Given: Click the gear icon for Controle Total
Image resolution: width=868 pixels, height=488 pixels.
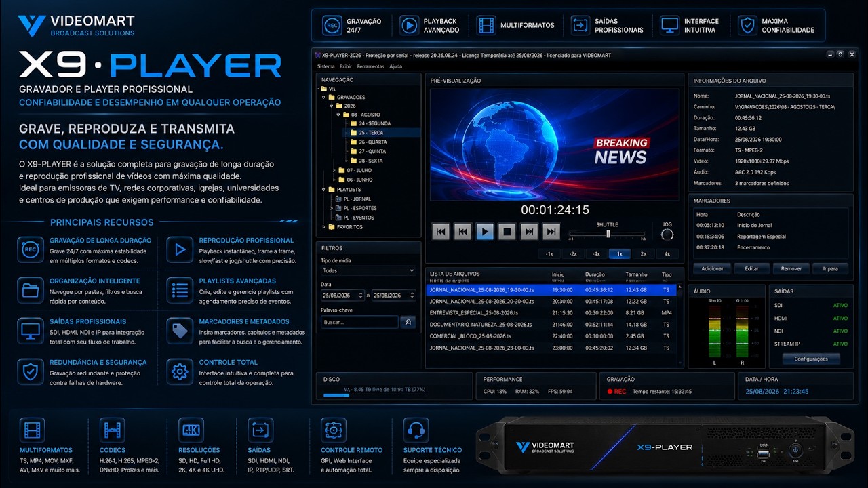Looking at the screenshot, I should click(x=180, y=371).
